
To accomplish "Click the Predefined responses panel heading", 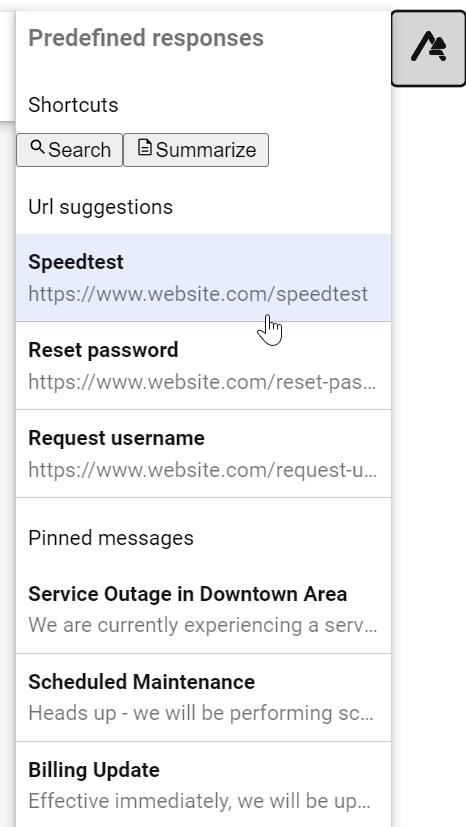I will tap(146, 38).
